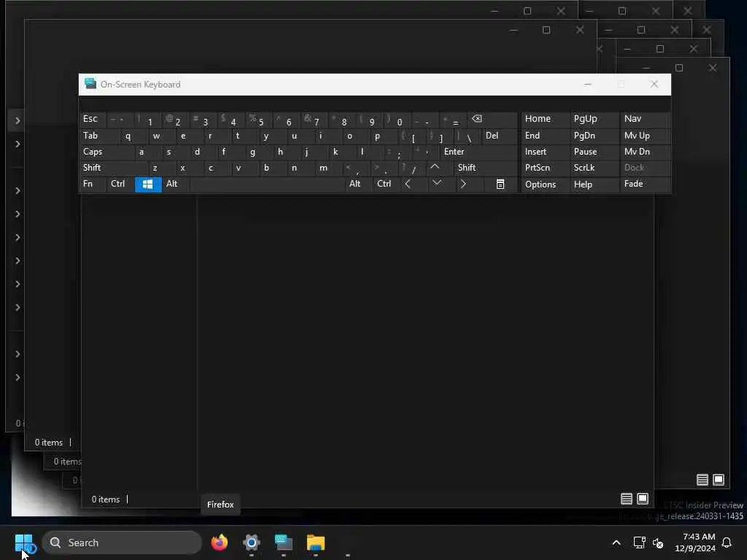Screen dimensions: 747x560
Task: Click the PgDn key
Action: coord(594,136)
